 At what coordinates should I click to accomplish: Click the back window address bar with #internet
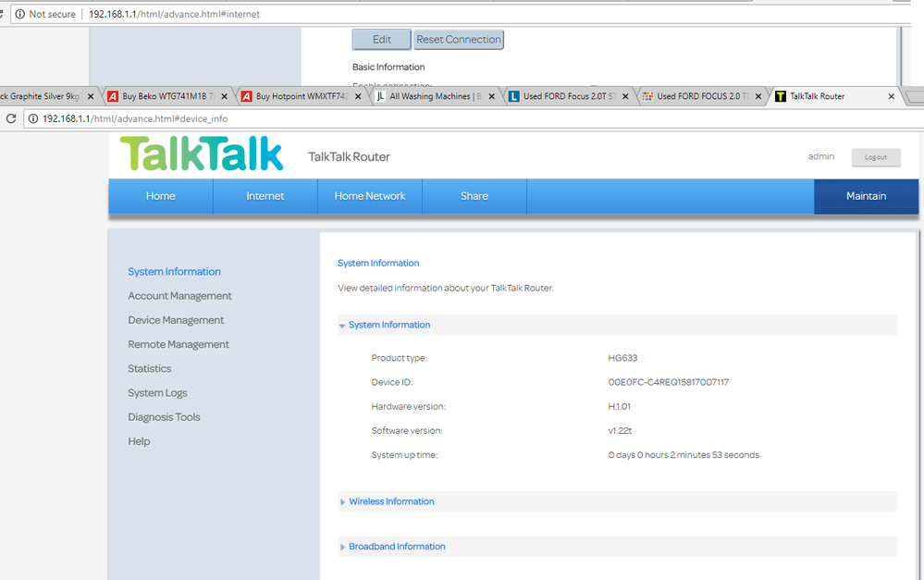(x=460, y=14)
